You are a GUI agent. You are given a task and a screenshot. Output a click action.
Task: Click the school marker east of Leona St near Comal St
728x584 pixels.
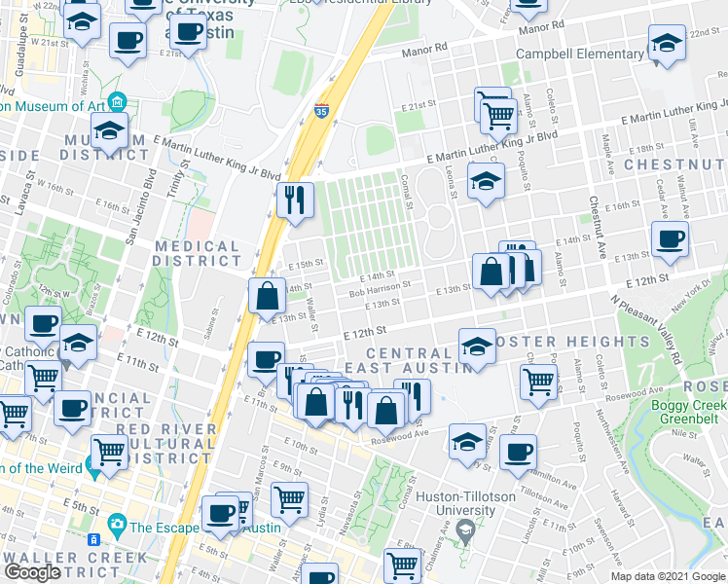click(x=486, y=181)
